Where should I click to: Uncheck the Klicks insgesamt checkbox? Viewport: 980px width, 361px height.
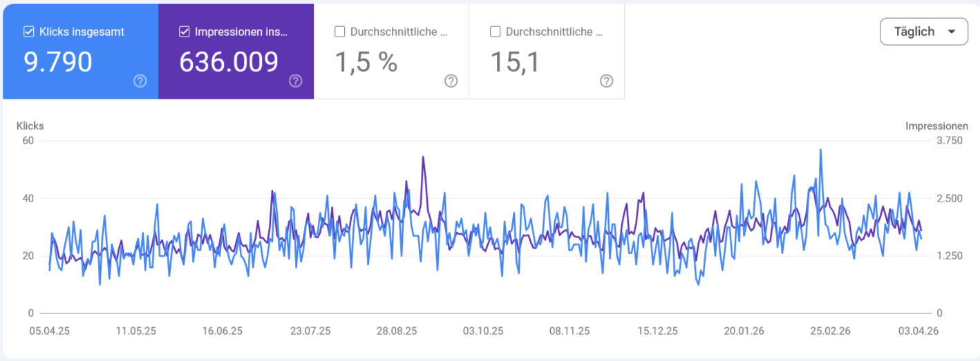(x=29, y=32)
